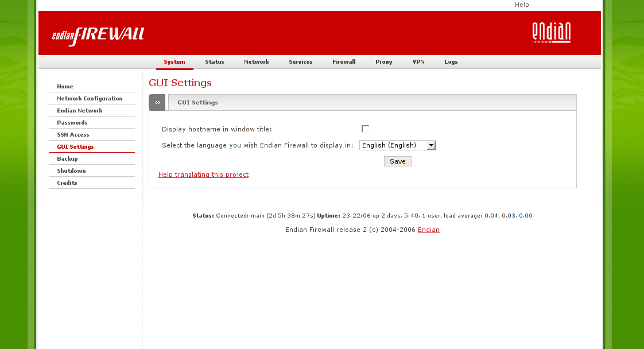The width and height of the screenshot is (644, 349).
Task: Enable Display hostname in window title checkbox
Action: pos(365,129)
